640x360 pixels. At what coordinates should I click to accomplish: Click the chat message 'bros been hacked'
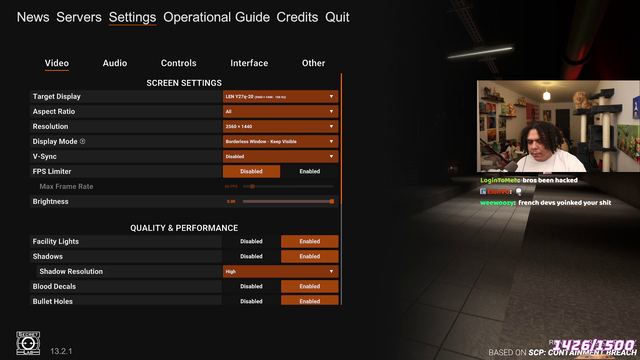pos(550,180)
